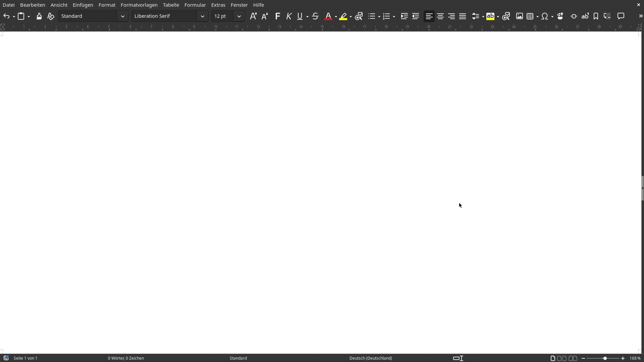Click the Undo arrow icon

point(6,16)
